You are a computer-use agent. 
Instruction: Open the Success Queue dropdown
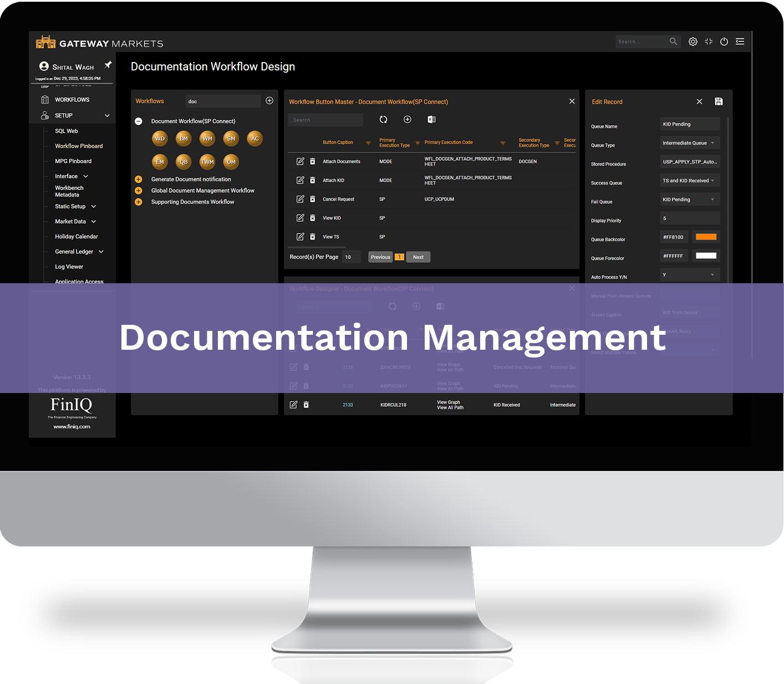[690, 181]
